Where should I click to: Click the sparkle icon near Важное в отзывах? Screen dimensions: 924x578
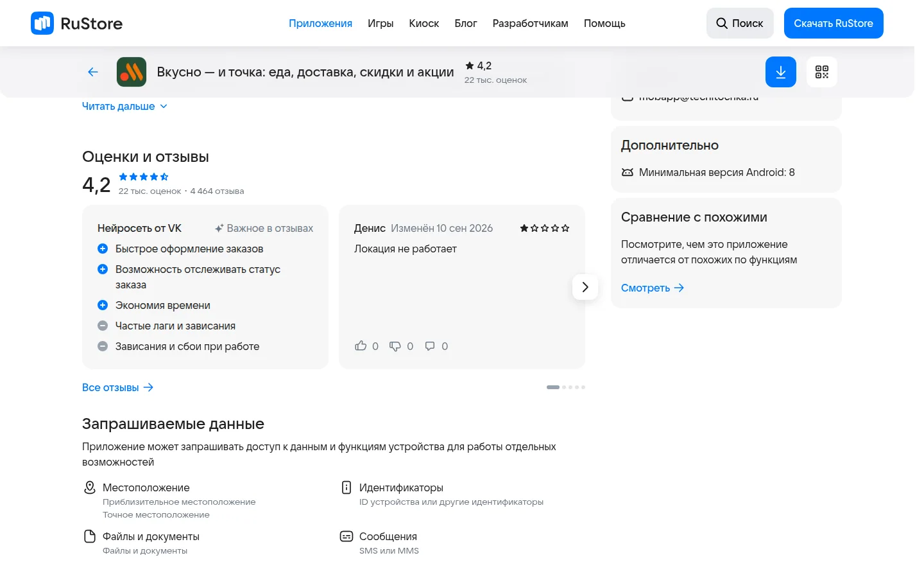pyautogui.click(x=219, y=228)
